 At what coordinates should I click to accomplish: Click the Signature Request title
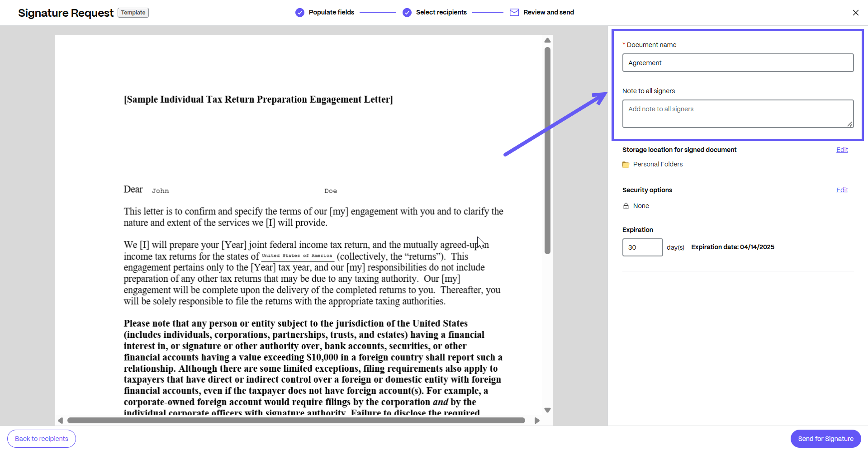[x=66, y=13]
